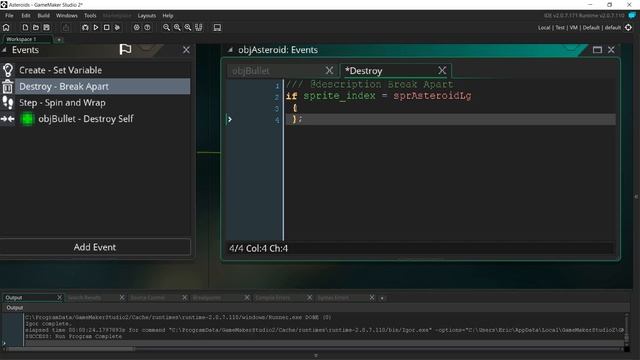The image size is (640, 360).
Task: Clean the build with the broom icon
Action: pyautogui.click(x=117, y=28)
